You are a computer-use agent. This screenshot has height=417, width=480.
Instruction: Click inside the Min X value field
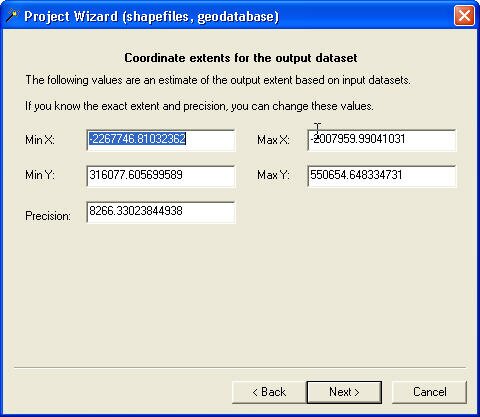pyautogui.click(x=161, y=140)
